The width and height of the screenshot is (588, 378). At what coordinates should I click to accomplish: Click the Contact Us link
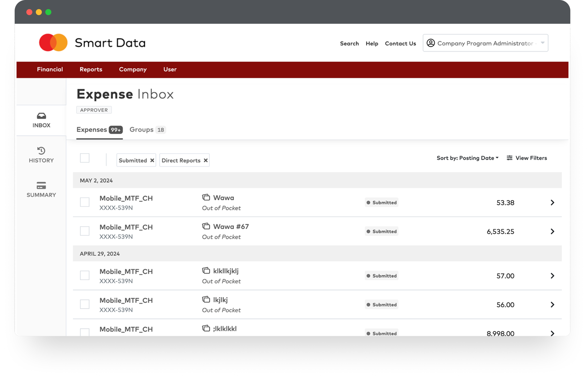click(400, 44)
